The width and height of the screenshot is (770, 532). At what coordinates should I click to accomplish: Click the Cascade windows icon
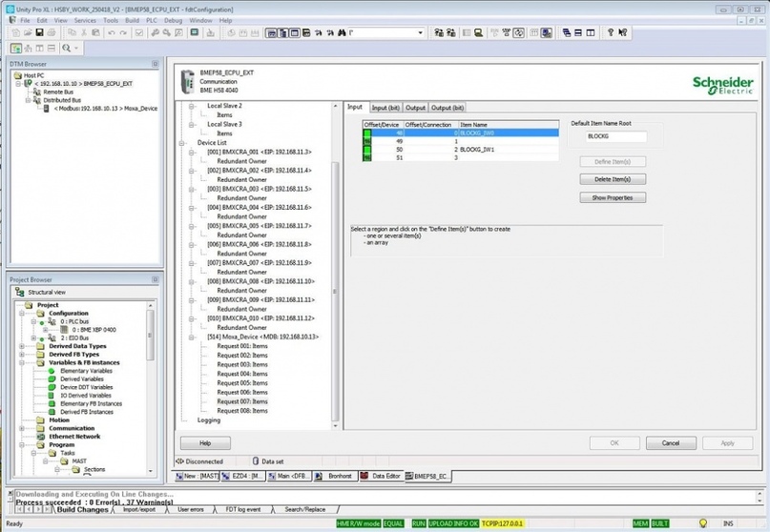click(566, 32)
